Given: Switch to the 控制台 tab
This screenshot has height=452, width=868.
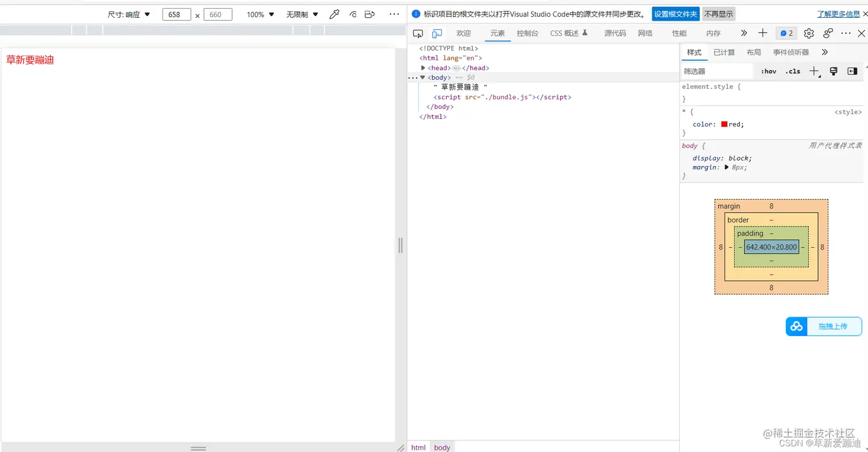Looking at the screenshot, I should click(x=528, y=33).
